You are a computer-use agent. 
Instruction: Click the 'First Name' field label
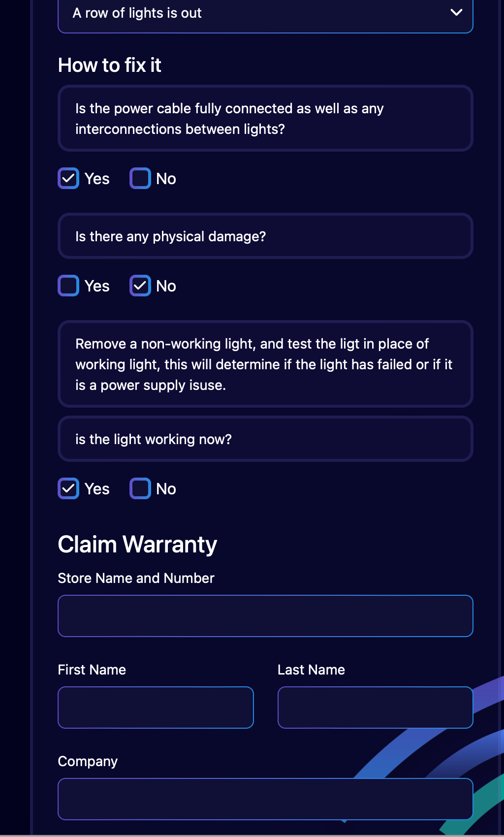[x=92, y=670]
